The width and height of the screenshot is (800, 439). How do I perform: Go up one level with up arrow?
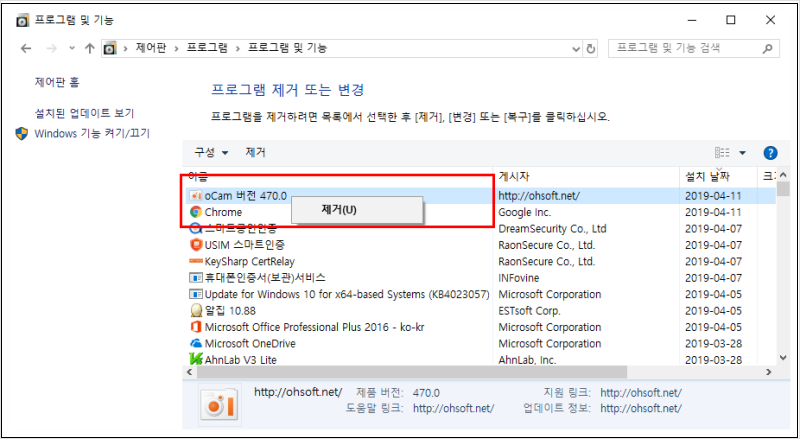(x=90, y=48)
